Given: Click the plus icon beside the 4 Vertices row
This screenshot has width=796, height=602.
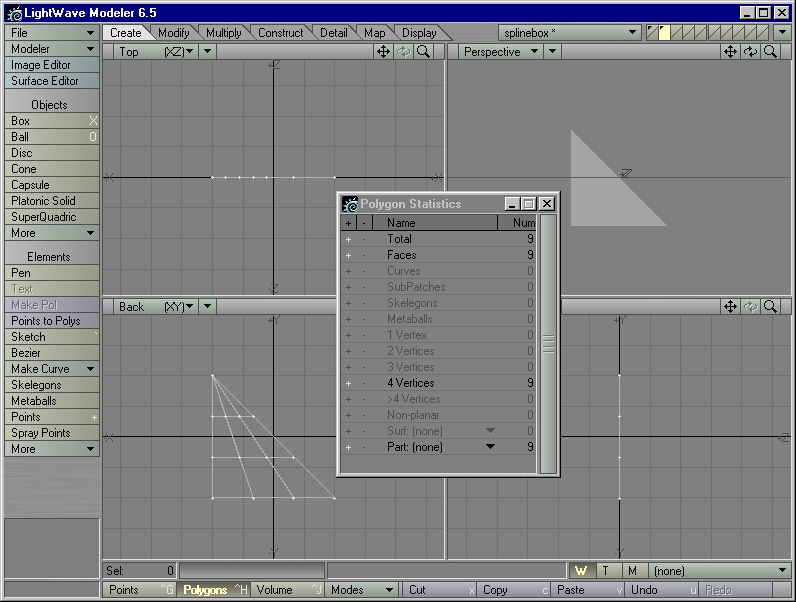Looking at the screenshot, I should [348, 383].
